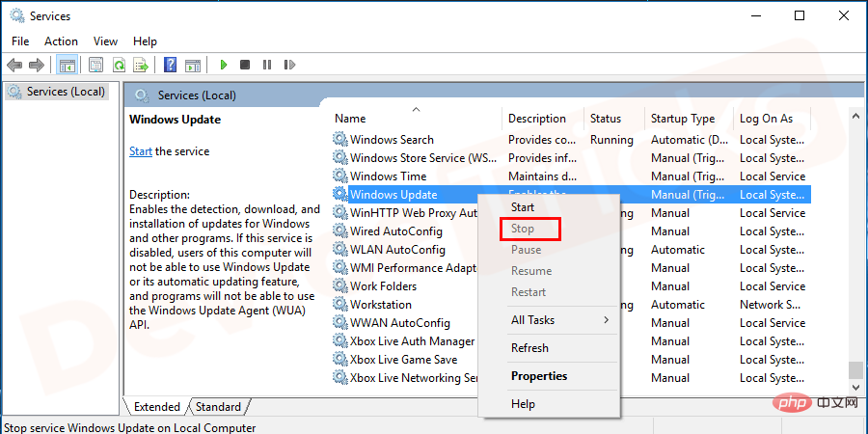Open the Help menu in menu bar

point(145,41)
